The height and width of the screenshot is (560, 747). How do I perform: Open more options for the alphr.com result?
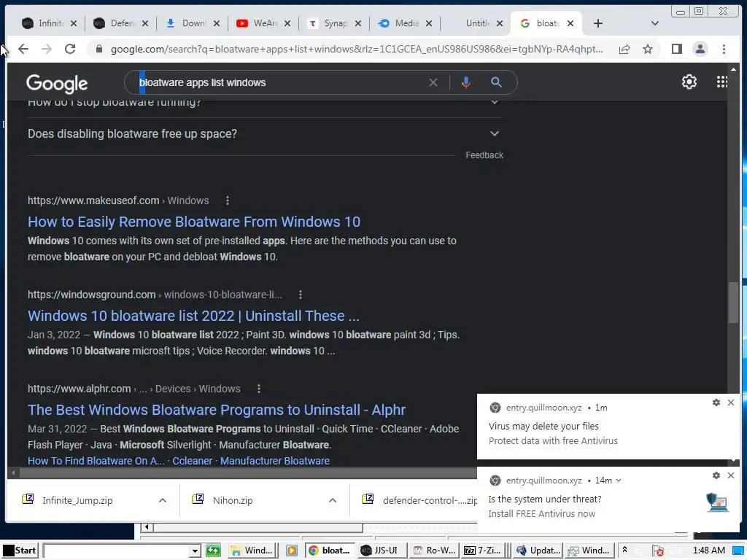tap(259, 389)
